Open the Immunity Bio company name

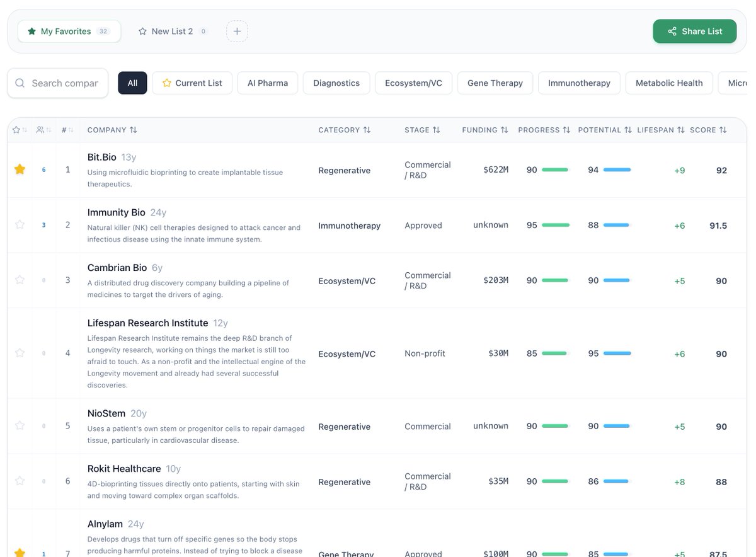(117, 212)
